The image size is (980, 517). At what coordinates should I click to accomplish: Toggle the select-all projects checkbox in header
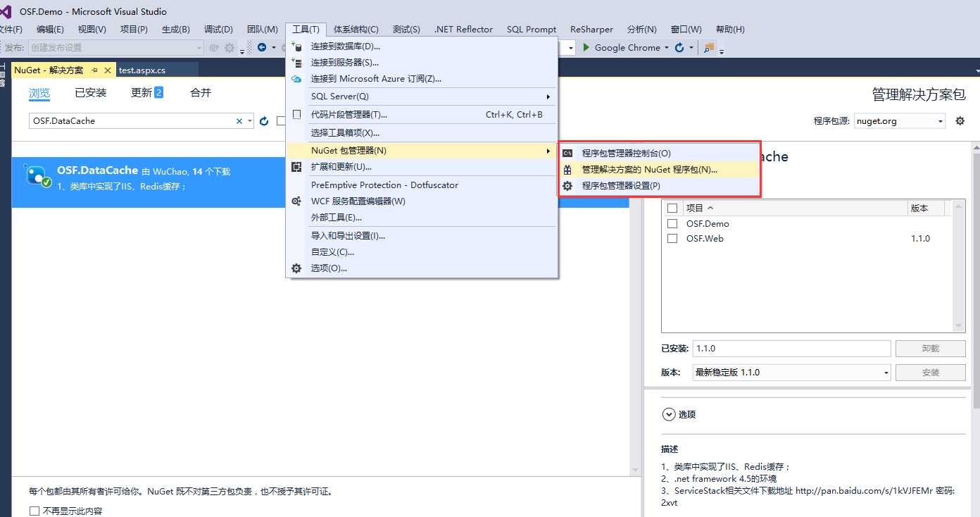pyautogui.click(x=672, y=208)
